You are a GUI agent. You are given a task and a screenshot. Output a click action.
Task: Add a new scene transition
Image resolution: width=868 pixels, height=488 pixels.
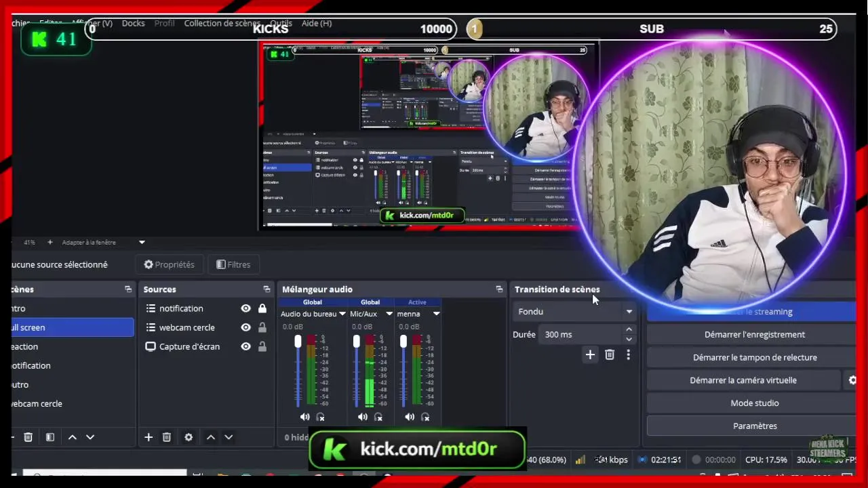click(590, 354)
